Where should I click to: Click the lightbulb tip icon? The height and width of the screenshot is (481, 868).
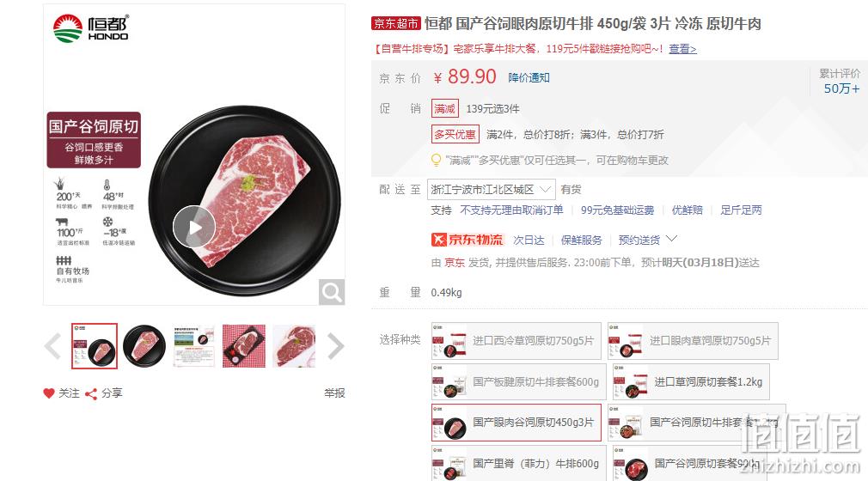point(437,161)
